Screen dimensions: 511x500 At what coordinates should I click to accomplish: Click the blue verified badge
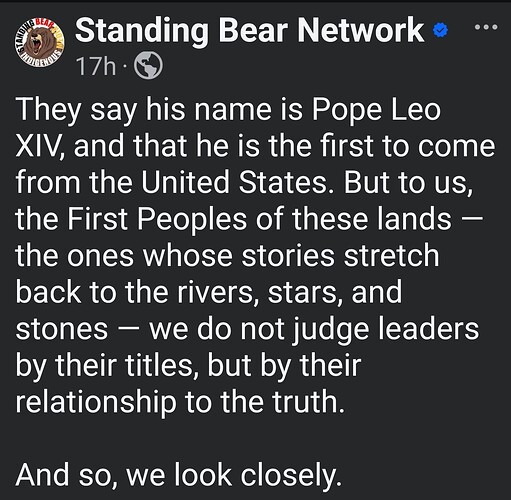tap(440, 31)
